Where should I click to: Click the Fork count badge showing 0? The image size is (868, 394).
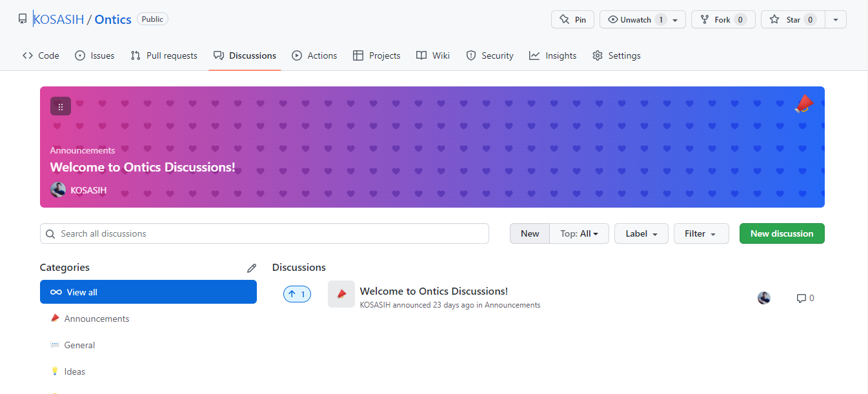pyautogui.click(x=740, y=19)
